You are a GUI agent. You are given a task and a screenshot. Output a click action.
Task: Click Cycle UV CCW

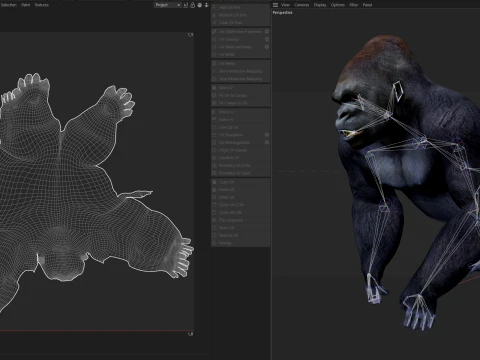[x=240, y=205]
